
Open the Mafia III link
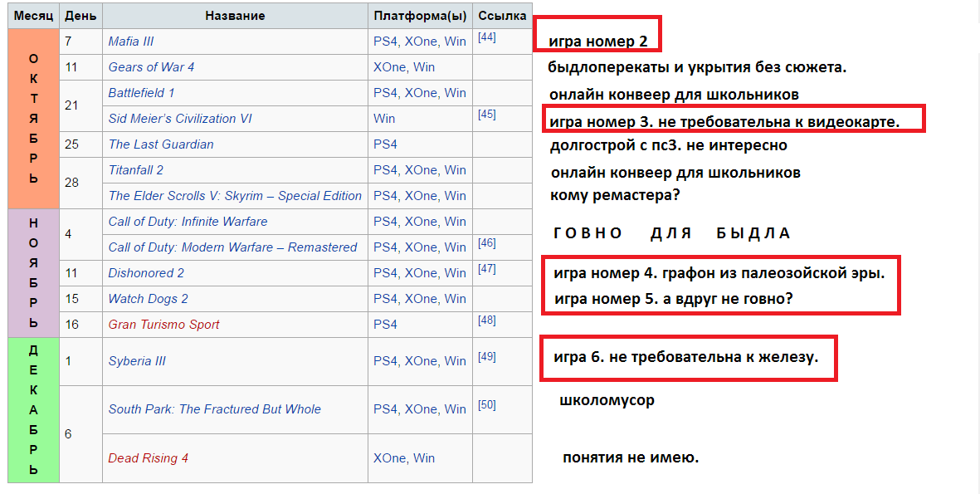pos(130,42)
